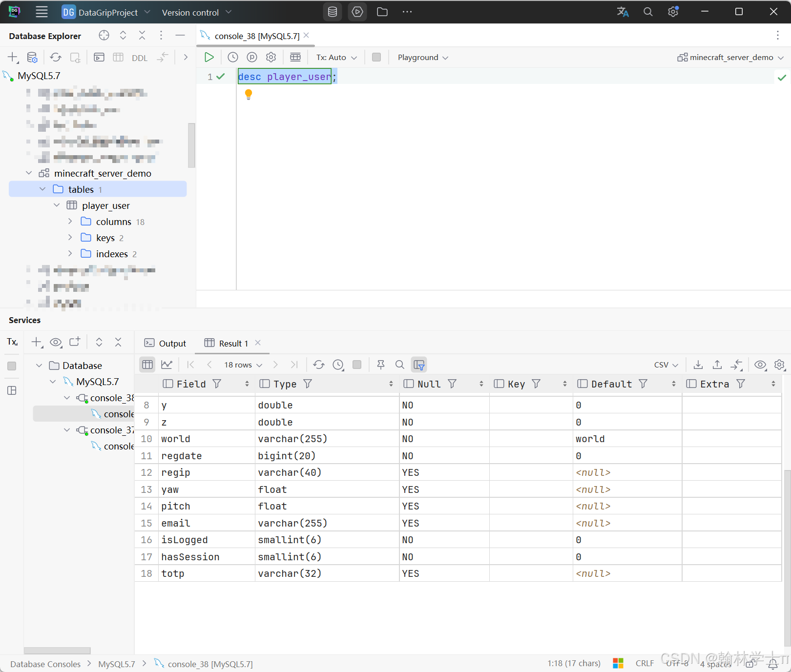Open the CSV export format dropdown
Image resolution: width=791 pixels, height=672 pixels.
[666, 365]
